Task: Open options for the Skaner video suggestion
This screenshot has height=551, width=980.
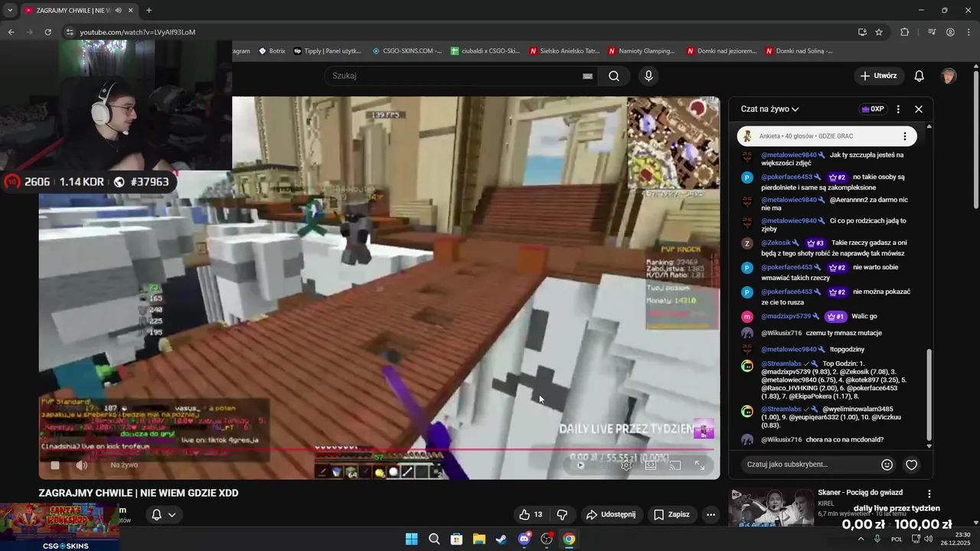Action: coord(929,494)
